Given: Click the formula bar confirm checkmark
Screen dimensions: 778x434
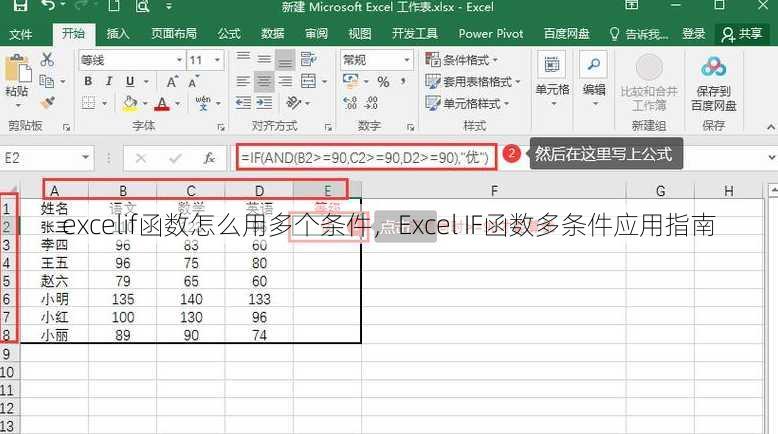Looking at the screenshot, I should [x=175, y=158].
